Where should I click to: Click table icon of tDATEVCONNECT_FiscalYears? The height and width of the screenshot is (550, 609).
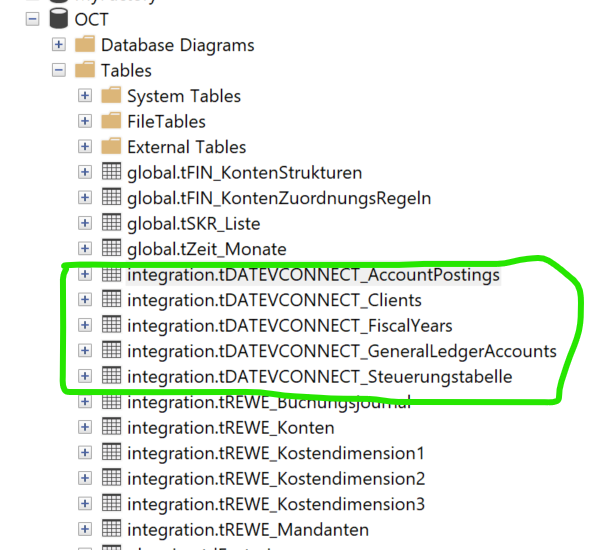[x=111, y=324]
